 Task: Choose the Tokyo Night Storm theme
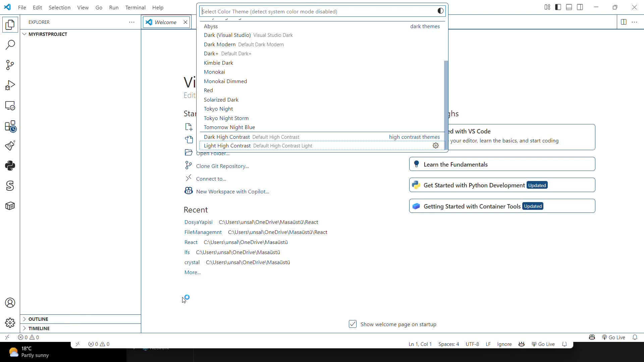pyautogui.click(x=322, y=118)
